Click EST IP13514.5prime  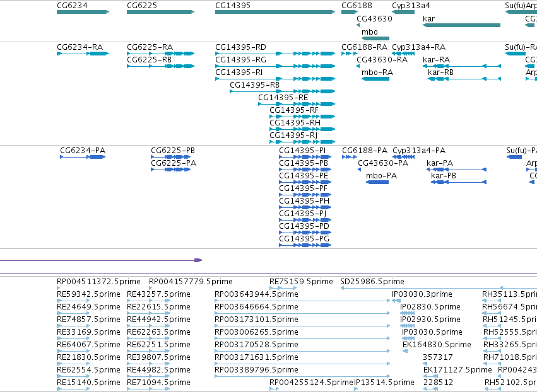pyautogui.click(x=384, y=383)
